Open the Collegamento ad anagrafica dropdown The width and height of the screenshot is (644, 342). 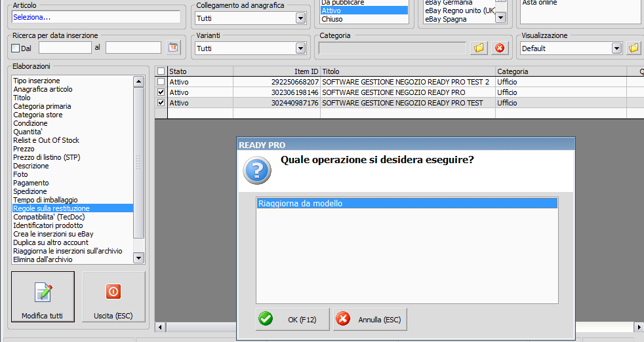pos(300,18)
